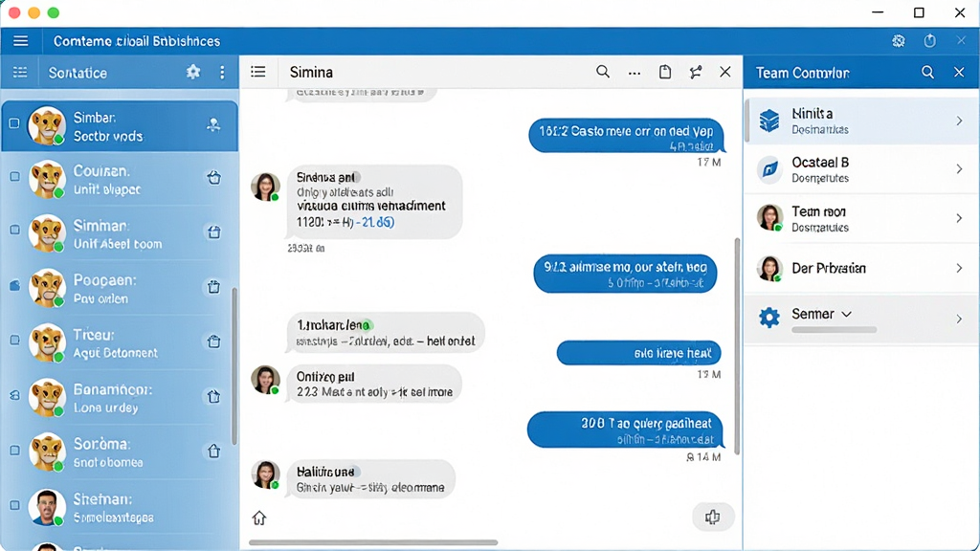Click the clipboard icon in the Simina header
The width and height of the screenshot is (980, 551).
coord(665,72)
